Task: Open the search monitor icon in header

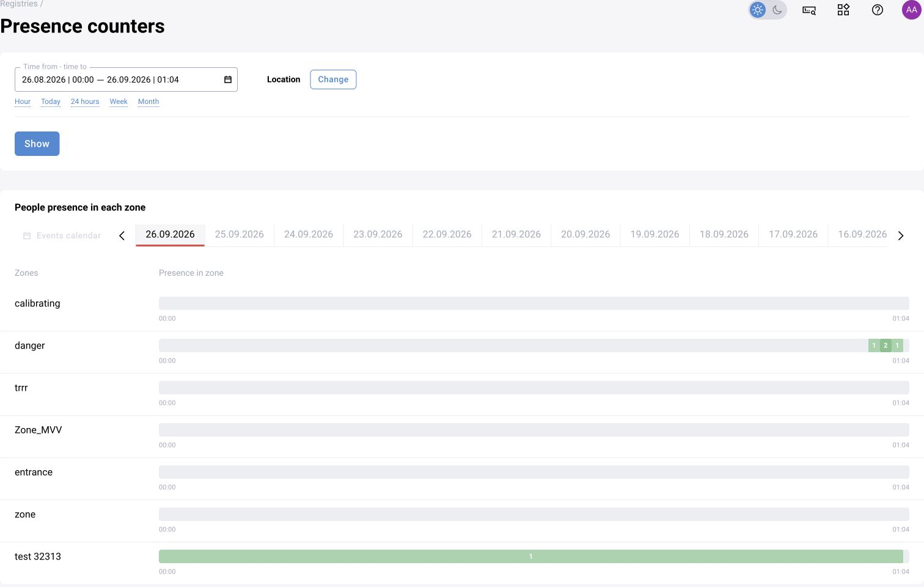Action: click(x=809, y=10)
